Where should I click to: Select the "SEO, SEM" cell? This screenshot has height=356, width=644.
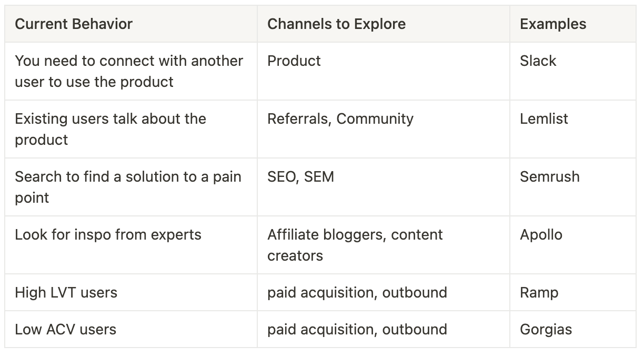[x=384, y=187]
